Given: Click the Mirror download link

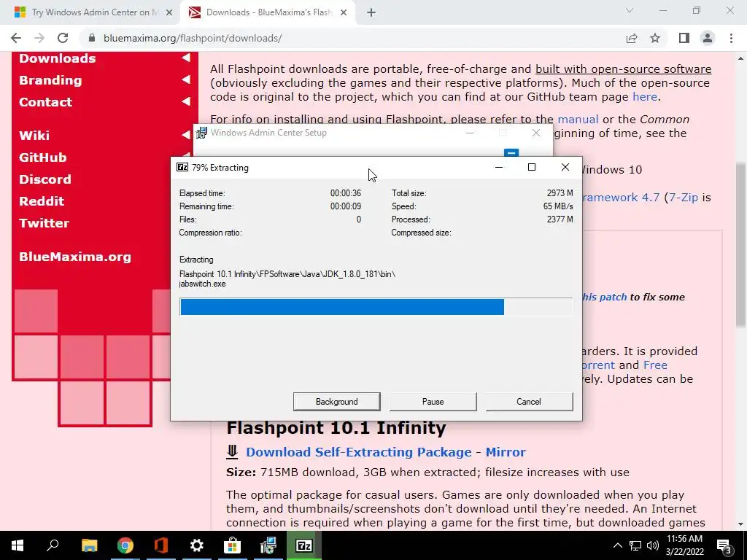Looking at the screenshot, I should (x=506, y=452).
